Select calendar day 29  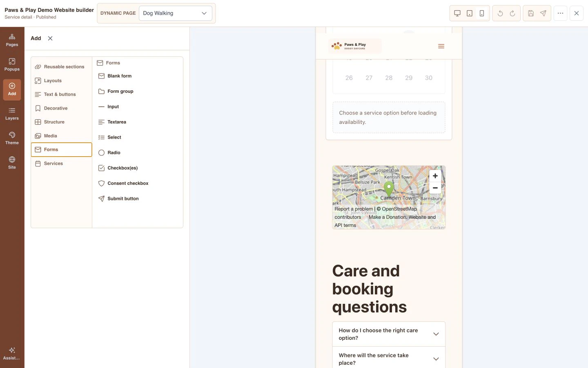coord(409,78)
